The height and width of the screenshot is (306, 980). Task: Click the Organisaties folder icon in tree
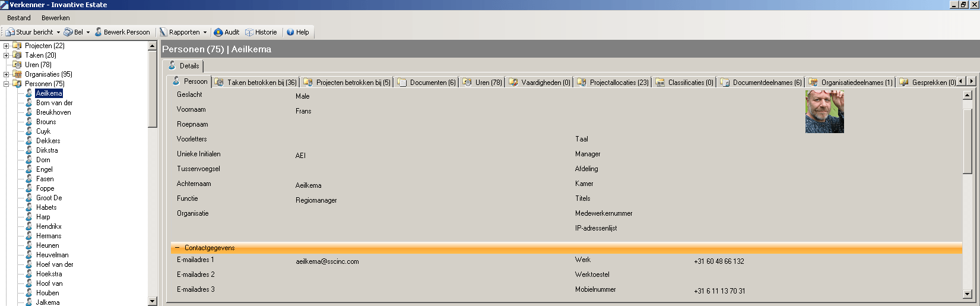tap(17, 74)
